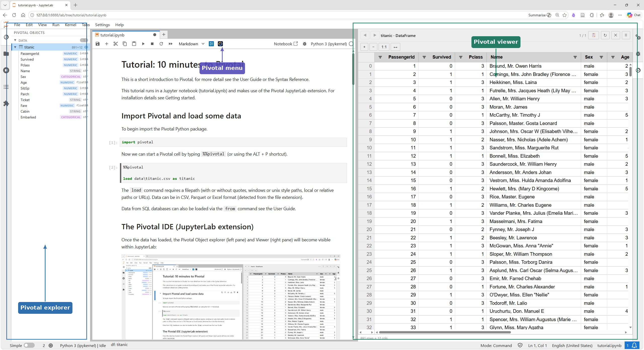Image resolution: width=644 pixels, height=350 pixels.
Task: Bookmark this page with star icon
Action: click(x=565, y=15)
